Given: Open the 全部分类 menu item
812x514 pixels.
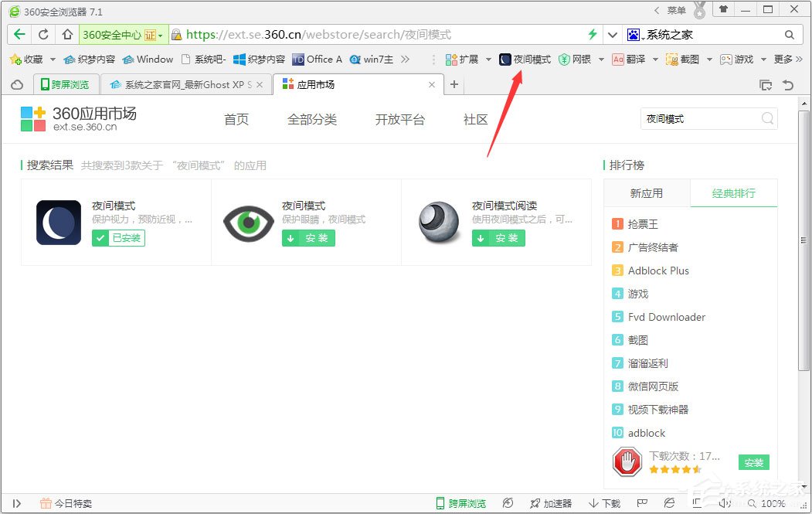Looking at the screenshot, I should [312, 119].
